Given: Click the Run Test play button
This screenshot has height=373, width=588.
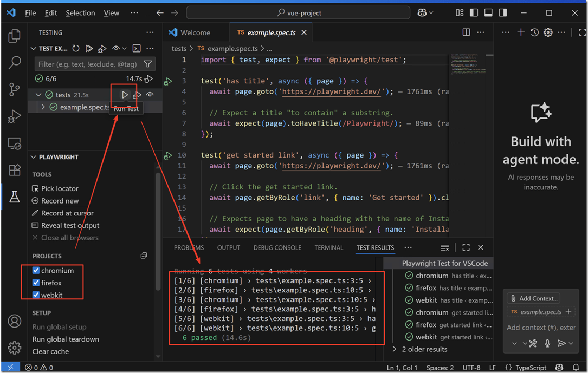Looking at the screenshot, I should 125,95.
